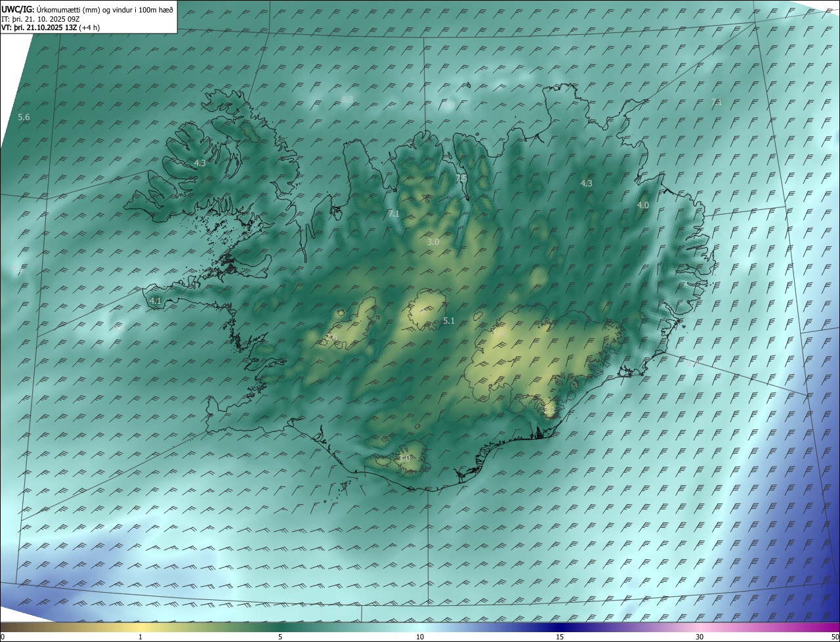Screen dimensions: 840x642
Task: Click the 8.3 value north of Iceland
Action: (x=347, y=100)
